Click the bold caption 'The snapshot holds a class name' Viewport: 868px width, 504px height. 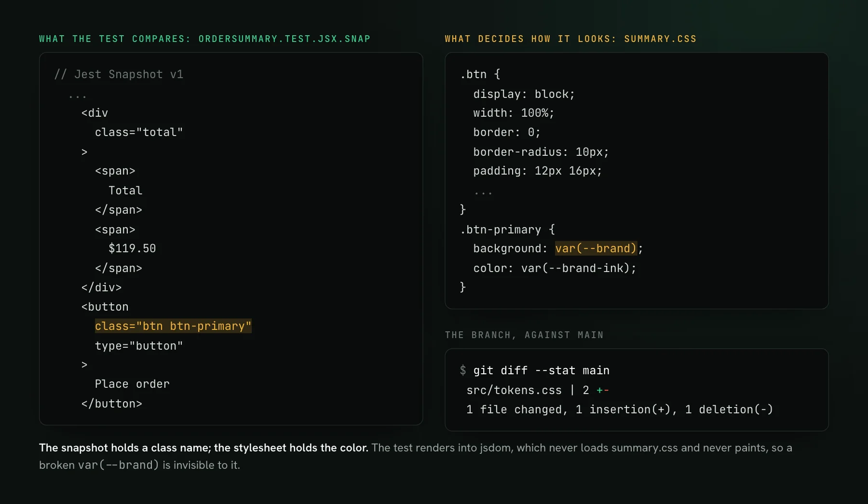coord(125,448)
